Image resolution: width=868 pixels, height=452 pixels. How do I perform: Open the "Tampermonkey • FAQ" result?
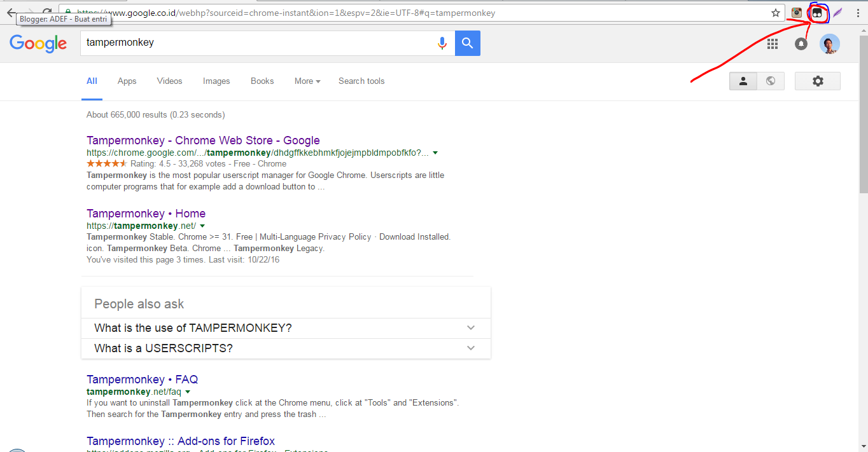[x=142, y=380]
